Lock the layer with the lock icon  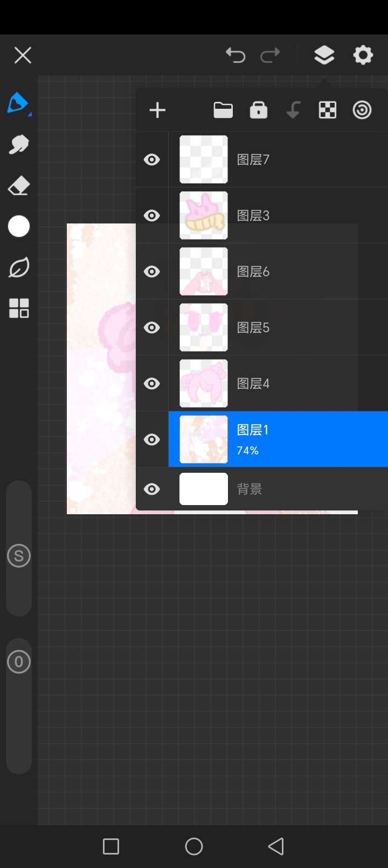click(259, 110)
